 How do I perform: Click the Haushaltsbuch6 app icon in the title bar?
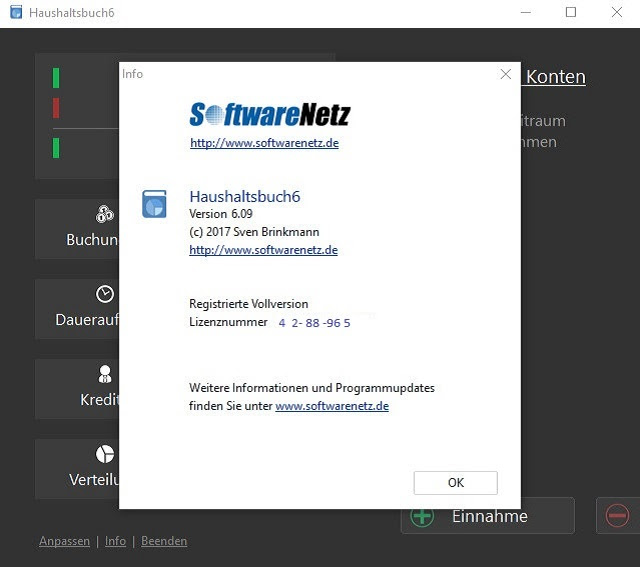[x=16, y=13]
